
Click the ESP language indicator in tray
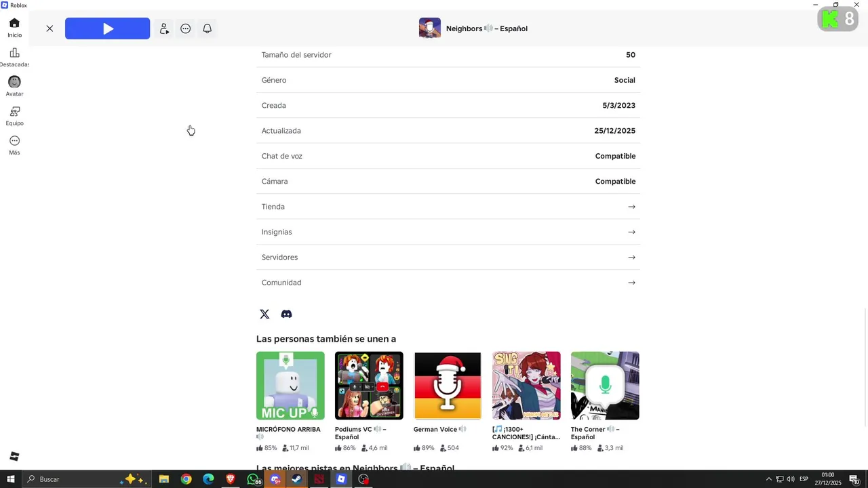(x=804, y=479)
